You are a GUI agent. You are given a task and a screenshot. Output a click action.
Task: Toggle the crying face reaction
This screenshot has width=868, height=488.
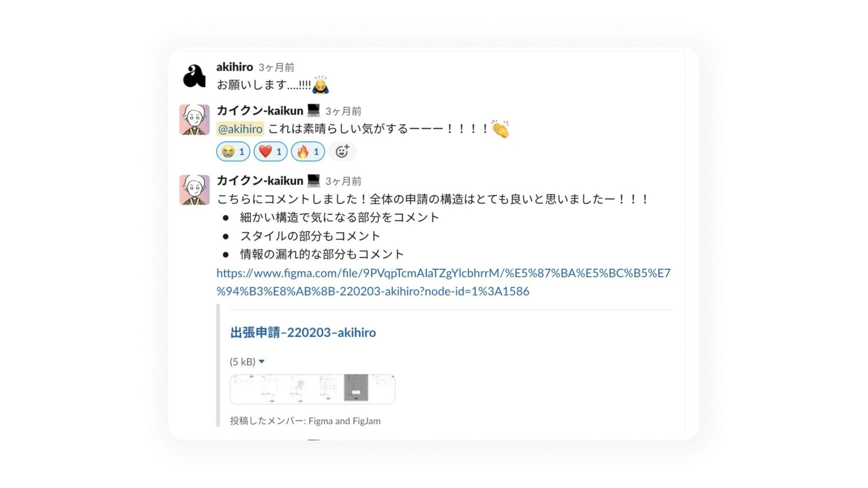(233, 151)
